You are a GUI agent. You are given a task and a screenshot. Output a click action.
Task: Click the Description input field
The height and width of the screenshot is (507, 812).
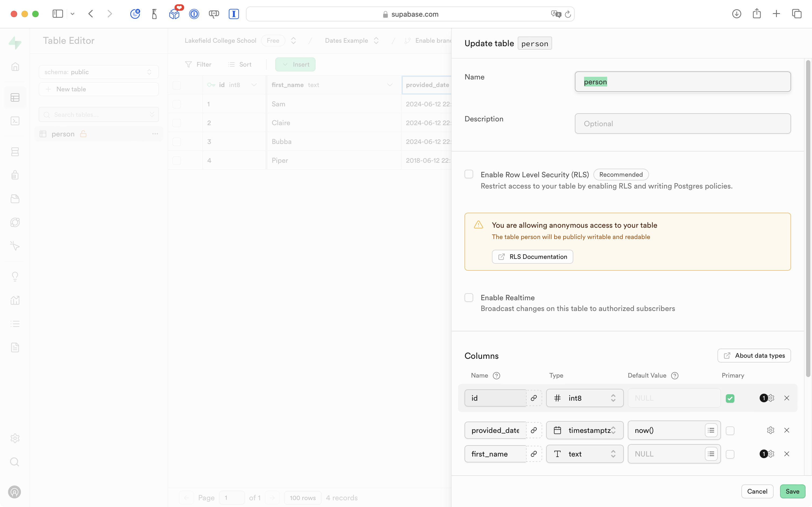(683, 124)
